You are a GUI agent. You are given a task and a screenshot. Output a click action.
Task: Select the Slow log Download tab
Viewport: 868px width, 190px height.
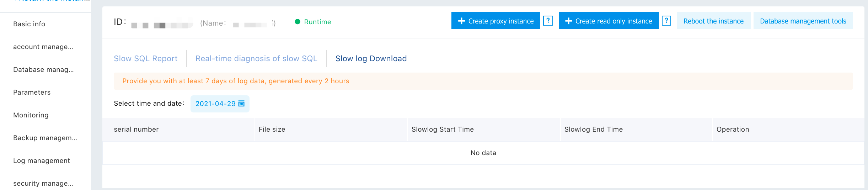[x=371, y=59]
